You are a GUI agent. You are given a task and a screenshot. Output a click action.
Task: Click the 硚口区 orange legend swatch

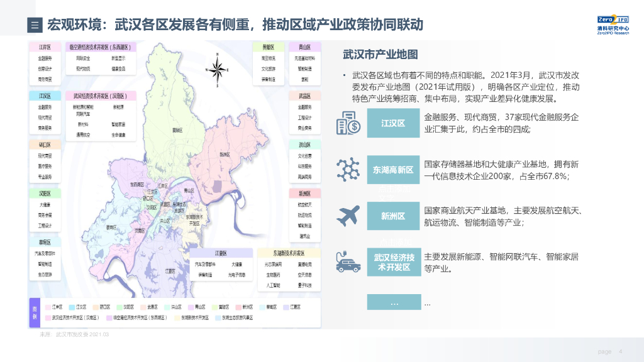pos(96,307)
